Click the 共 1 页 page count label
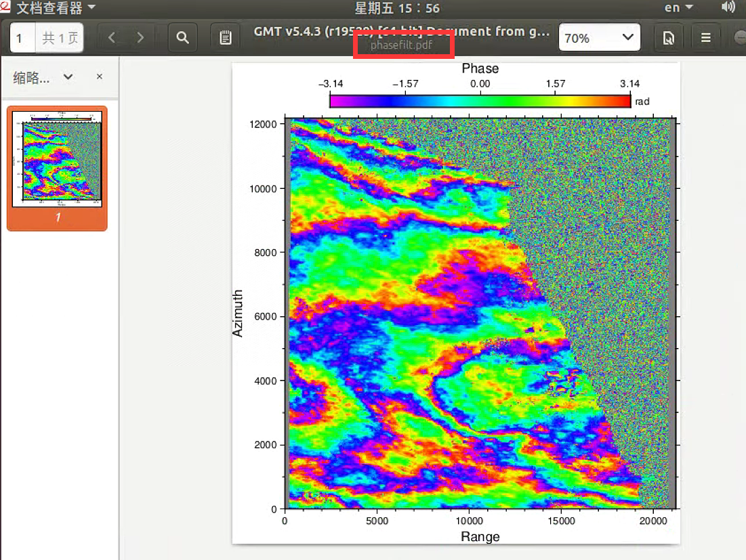Image resolution: width=746 pixels, height=560 pixels. point(60,37)
